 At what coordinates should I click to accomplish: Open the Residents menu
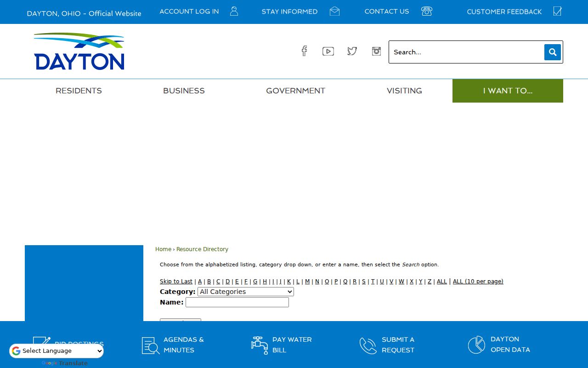(x=79, y=91)
